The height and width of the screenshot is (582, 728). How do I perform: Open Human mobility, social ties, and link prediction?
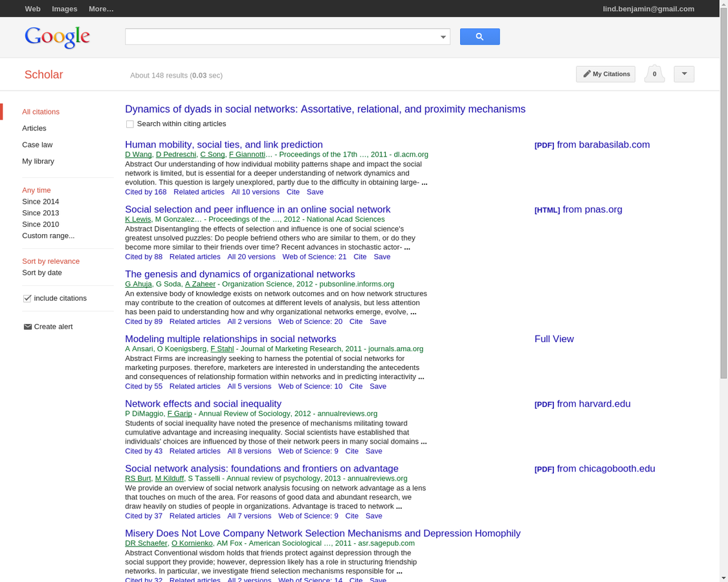point(224,145)
